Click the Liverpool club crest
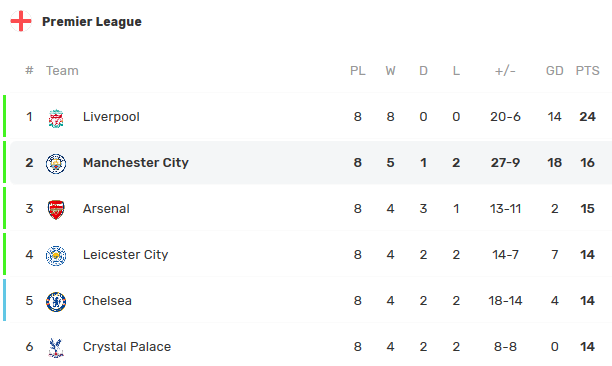The width and height of the screenshot is (612, 366). (56, 119)
